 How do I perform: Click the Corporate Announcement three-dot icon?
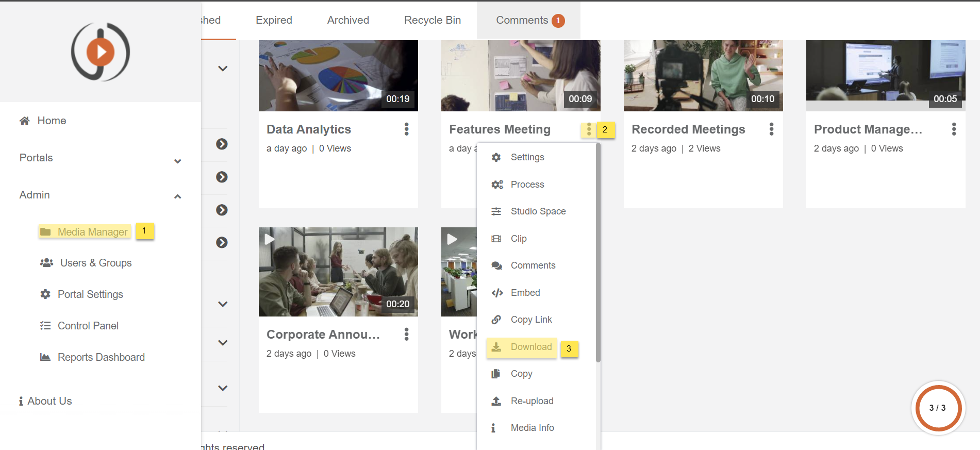coord(406,335)
